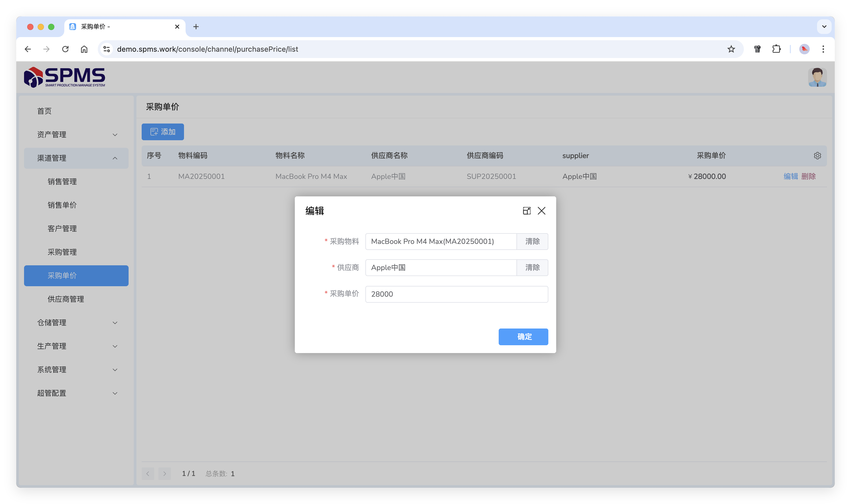This screenshot has height=504, width=851.
Task: Open 首页 in the sidebar
Action: [76, 111]
